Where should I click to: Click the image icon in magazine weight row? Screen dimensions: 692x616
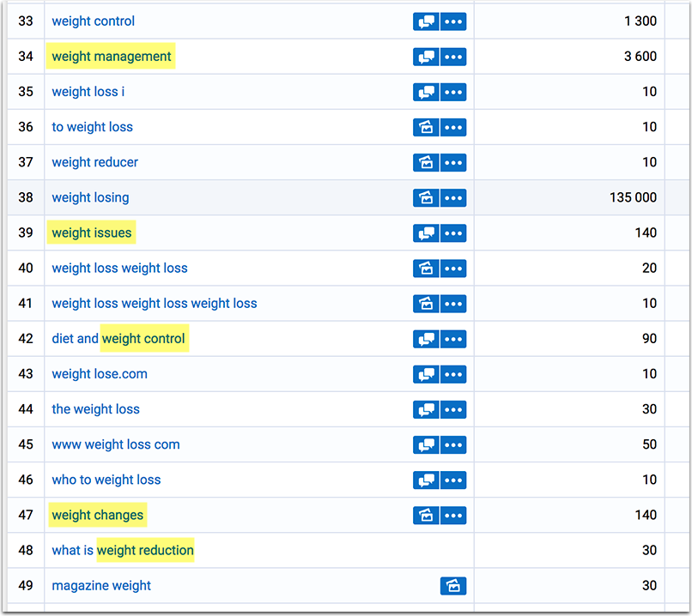pos(453,586)
